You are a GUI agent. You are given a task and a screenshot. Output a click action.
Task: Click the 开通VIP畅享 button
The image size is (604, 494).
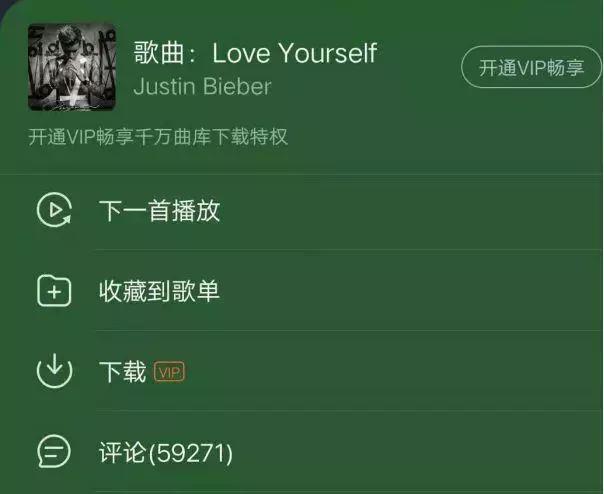tap(532, 67)
